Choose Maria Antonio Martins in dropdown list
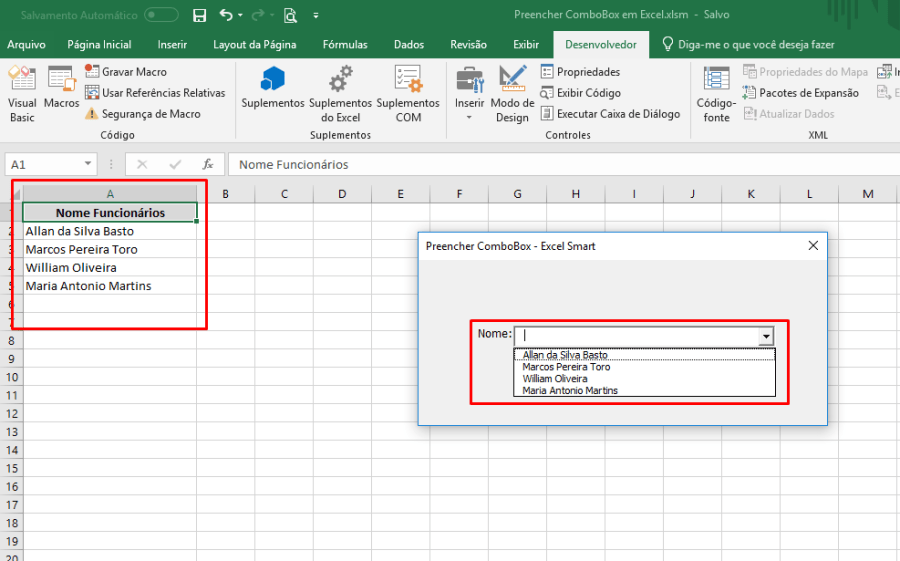This screenshot has height=561, width=900. coord(644,390)
